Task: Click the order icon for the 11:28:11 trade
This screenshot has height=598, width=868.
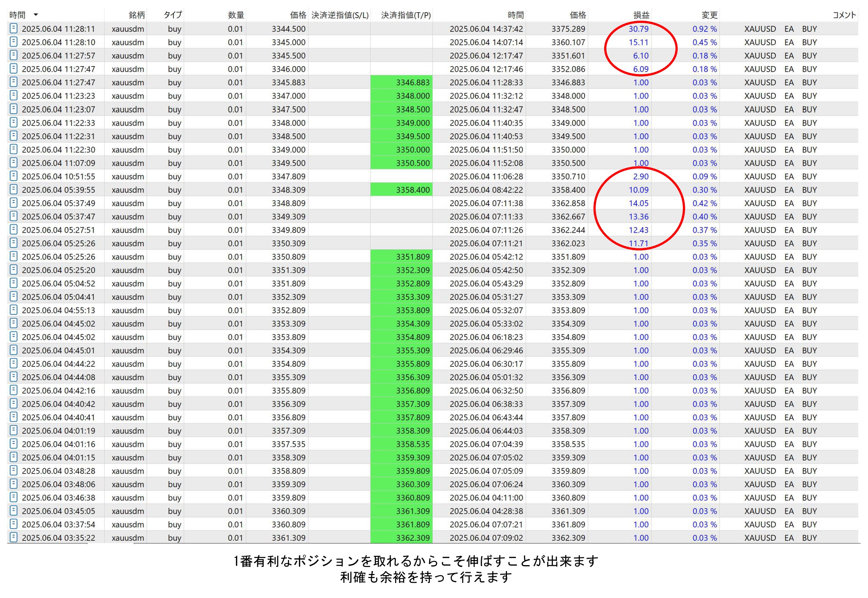Action: click(14, 28)
